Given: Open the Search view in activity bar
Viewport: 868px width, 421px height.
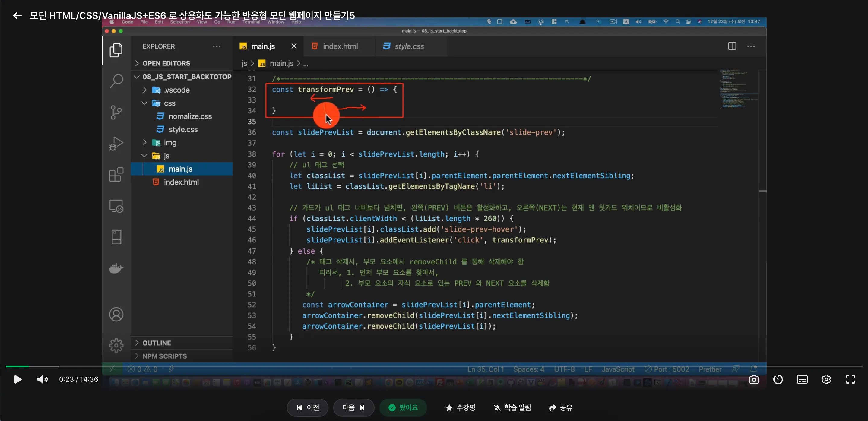Looking at the screenshot, I should pyautogui.click(x=116, y=81).
